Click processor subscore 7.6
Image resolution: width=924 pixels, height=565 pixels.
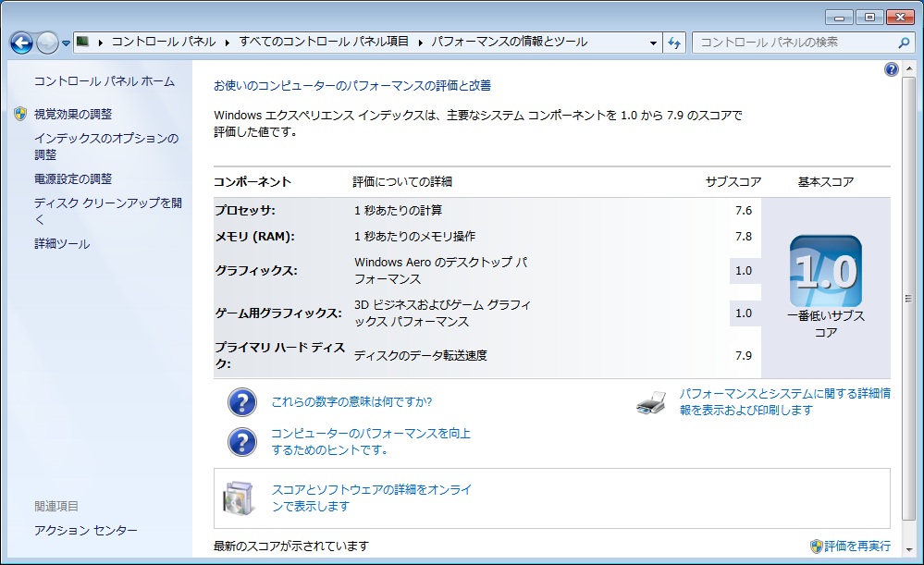coord(744,210)
